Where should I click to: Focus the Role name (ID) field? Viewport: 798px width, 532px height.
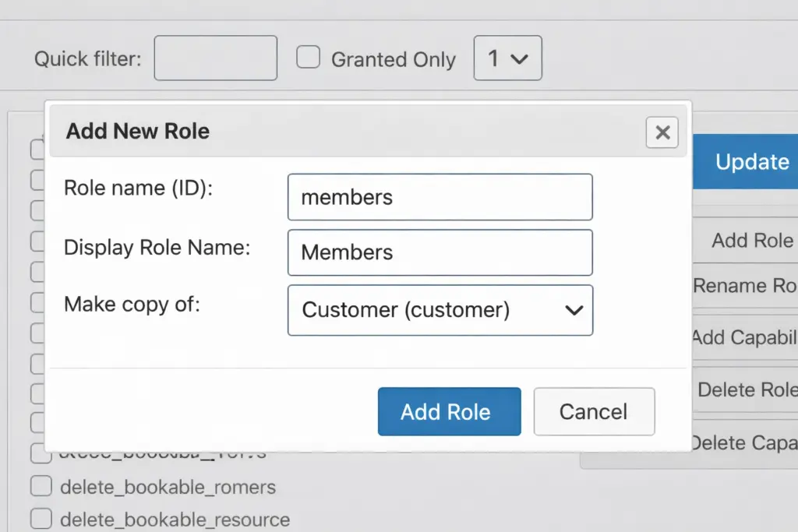point(440,197)
